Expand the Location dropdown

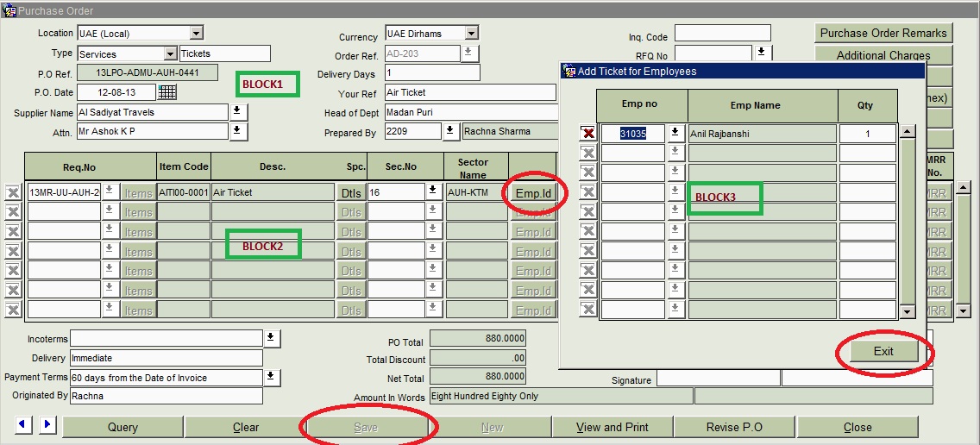196,34
